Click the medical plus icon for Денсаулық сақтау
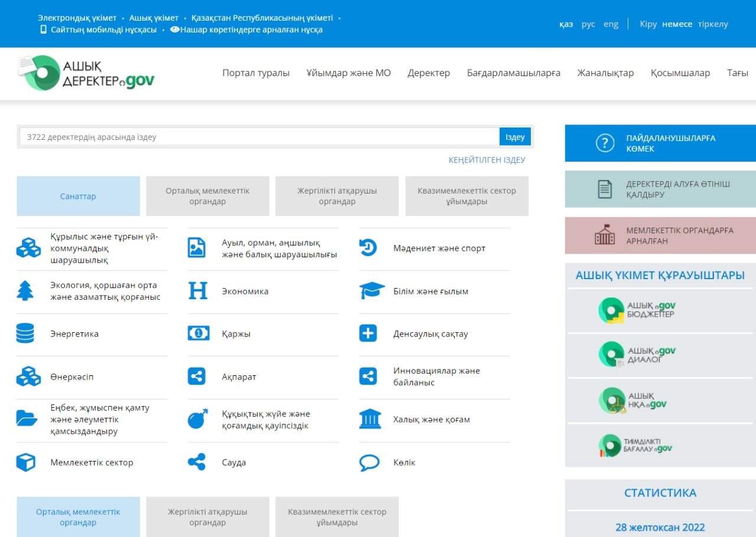 coord(368,333)
